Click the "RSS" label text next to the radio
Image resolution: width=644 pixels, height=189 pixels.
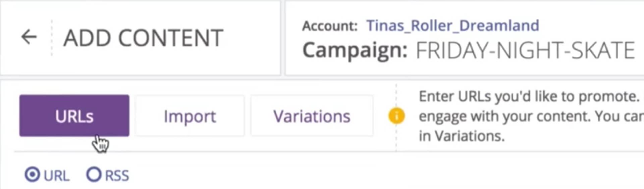117,176
